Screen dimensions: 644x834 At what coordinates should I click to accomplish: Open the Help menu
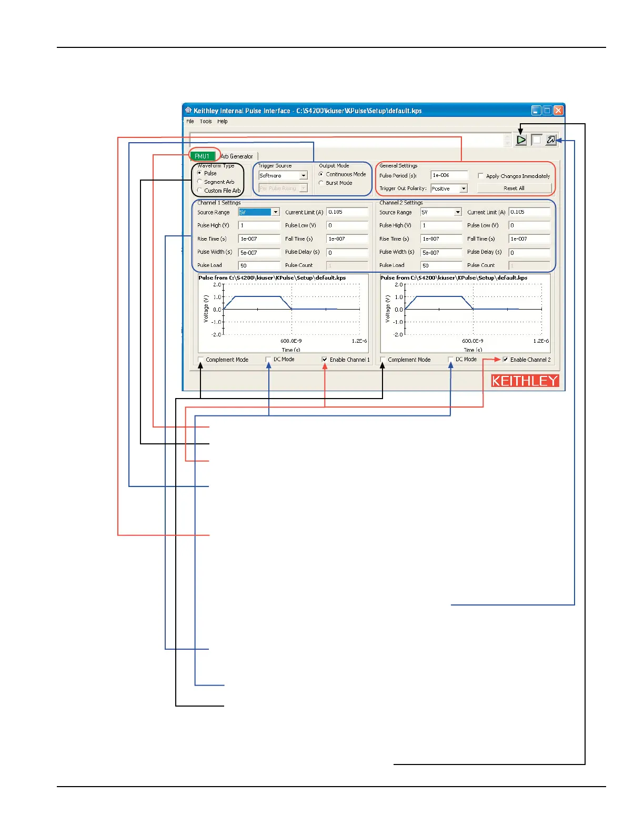tap(223, 121)
